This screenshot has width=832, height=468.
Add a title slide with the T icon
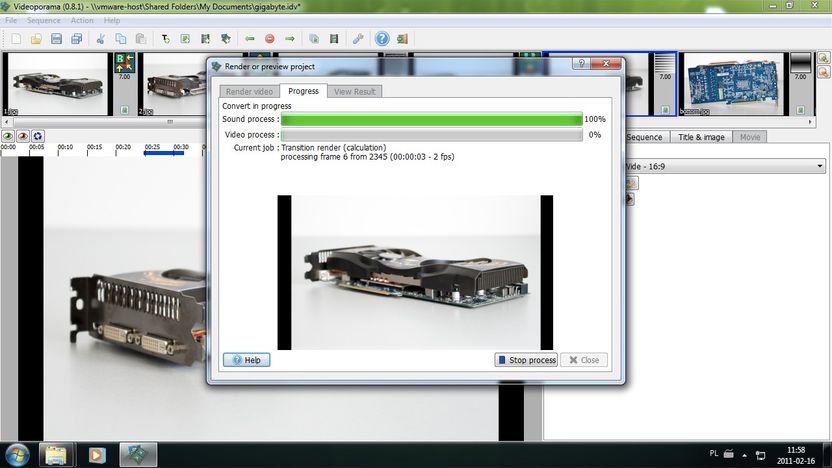point(165,39)
